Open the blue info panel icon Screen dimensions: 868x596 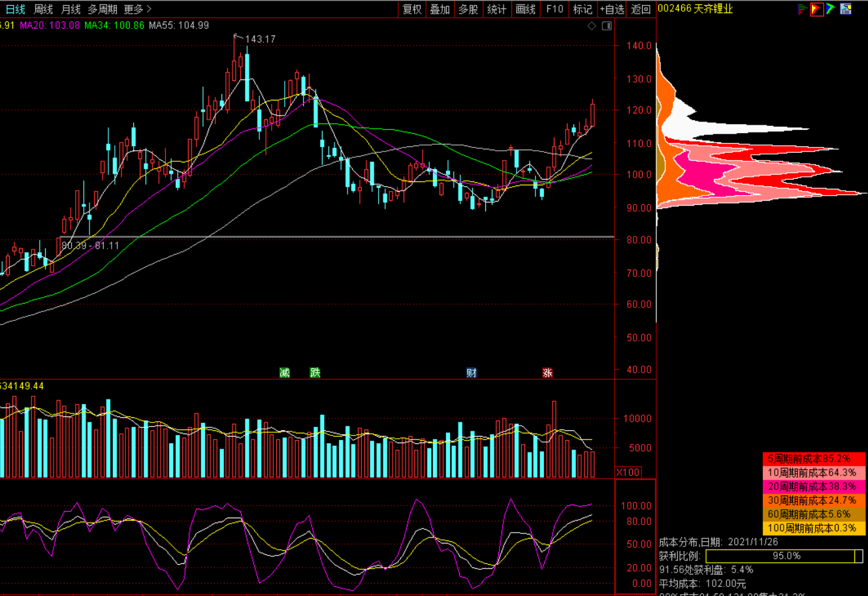click(846, 9)
